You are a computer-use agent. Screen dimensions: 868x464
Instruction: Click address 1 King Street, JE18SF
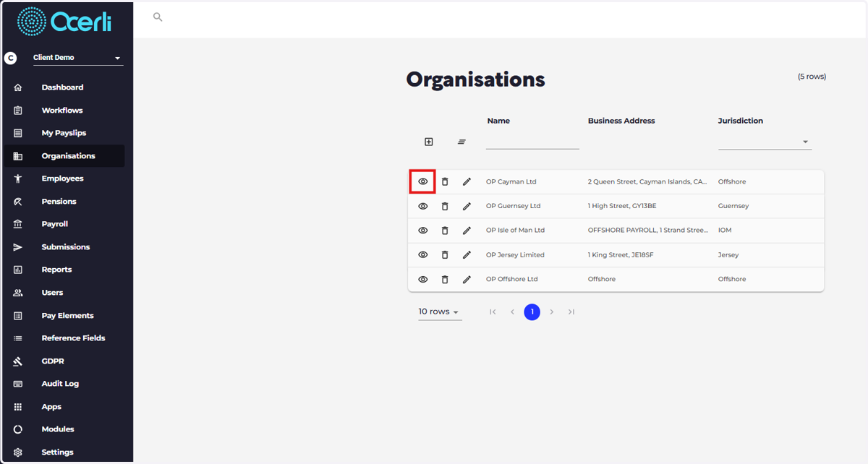[621, 255]
